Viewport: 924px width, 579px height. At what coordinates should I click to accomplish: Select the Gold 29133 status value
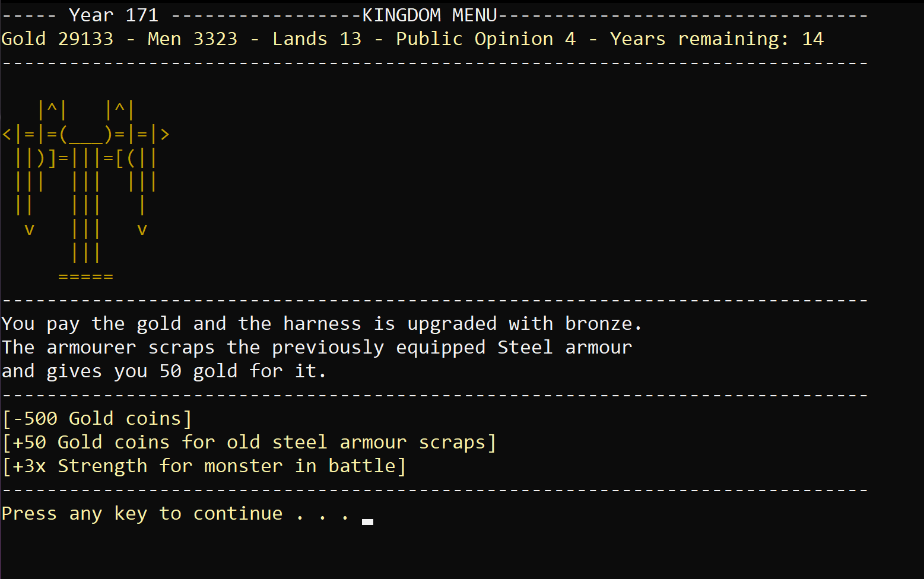point(58,39)
